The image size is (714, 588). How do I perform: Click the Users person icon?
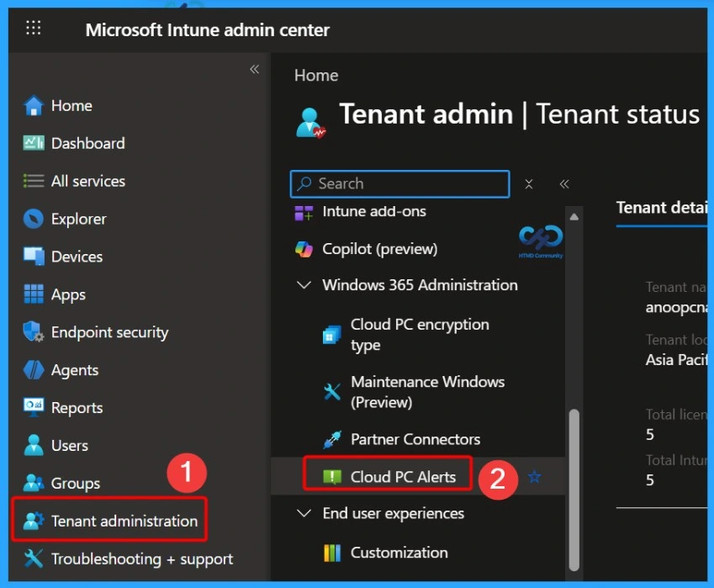coord(34,445)
